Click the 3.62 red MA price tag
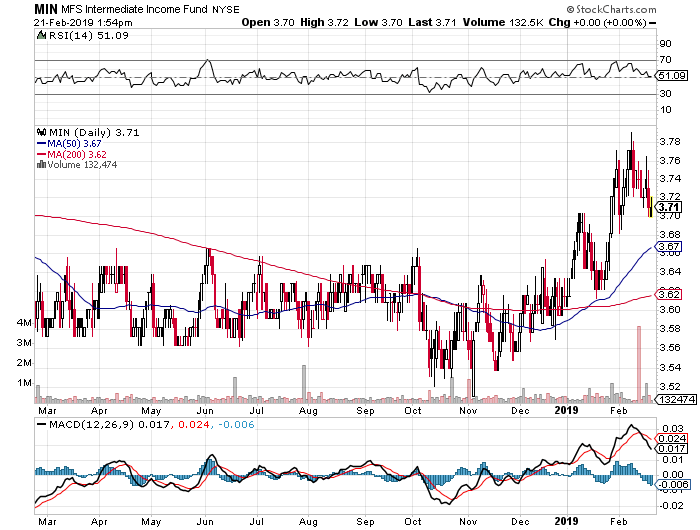 point(668,294)
